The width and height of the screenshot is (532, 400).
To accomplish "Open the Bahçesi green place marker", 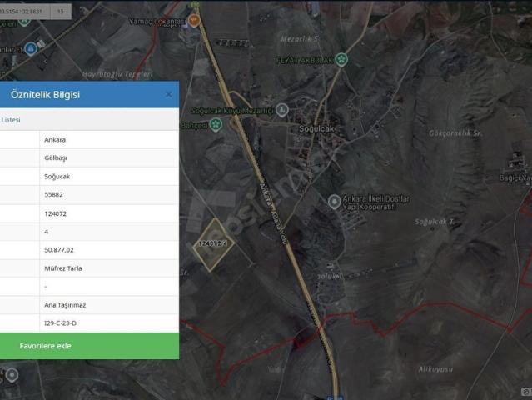I will [216, 124].
